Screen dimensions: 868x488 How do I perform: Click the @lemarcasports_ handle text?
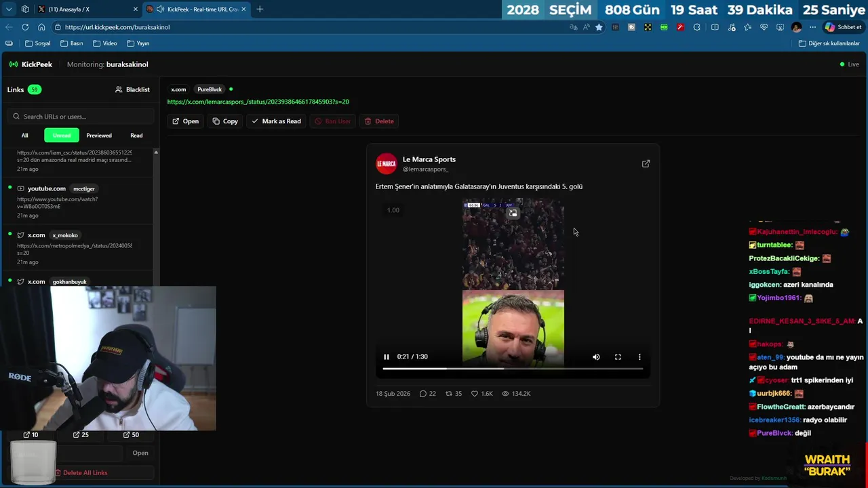click(x=425, y=169)
